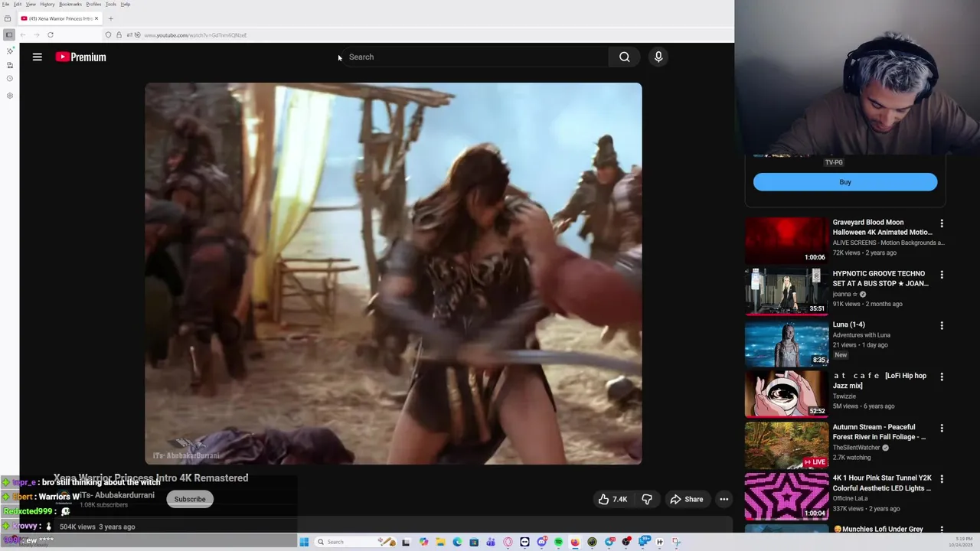Open options for Graveyard Blood Moon video
Image resolution: width=980 pixels, height=551 pixels.
942,223
